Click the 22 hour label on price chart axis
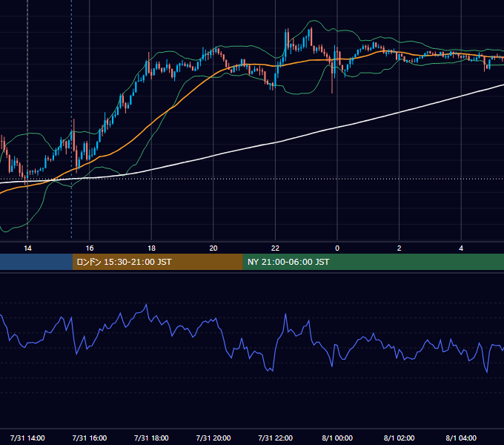Screen dimensions: 504x445 click(x=275, y=248)
